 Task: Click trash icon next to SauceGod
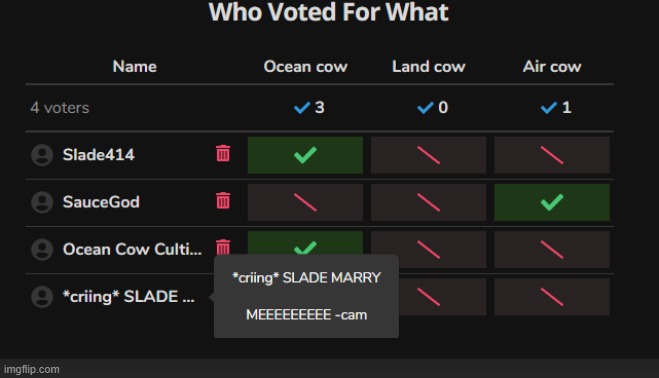click(x=223, y=201)
